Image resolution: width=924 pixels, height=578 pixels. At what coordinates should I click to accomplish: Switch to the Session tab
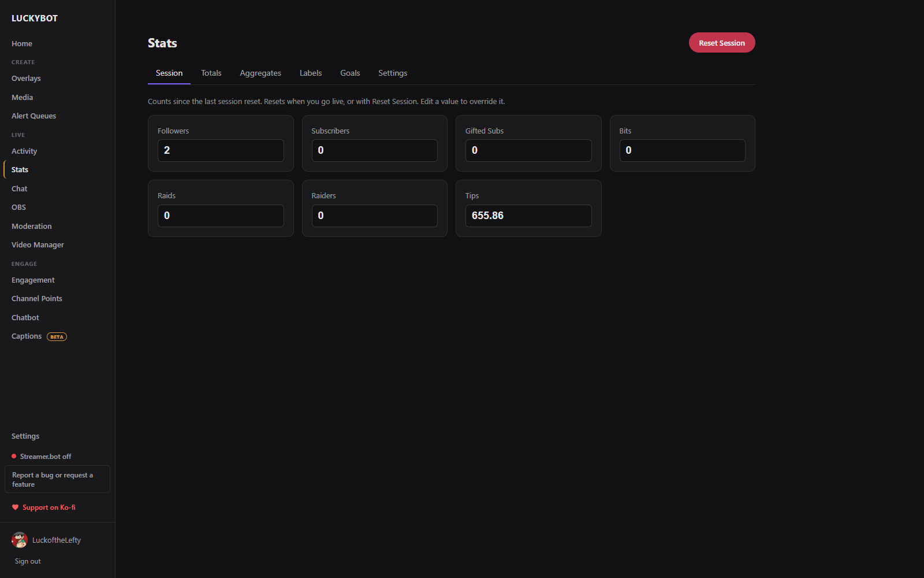[169, 73]
